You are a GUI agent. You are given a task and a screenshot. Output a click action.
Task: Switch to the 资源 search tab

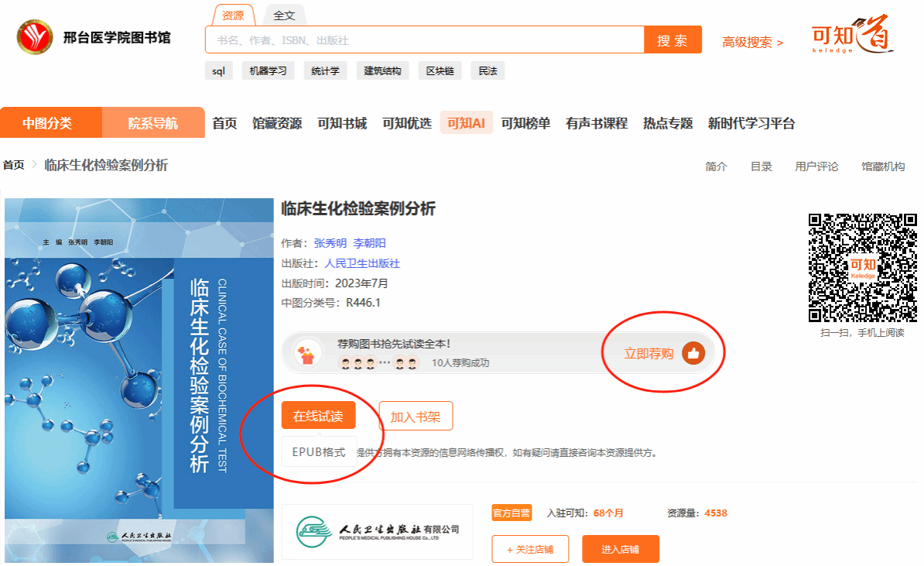234,15
